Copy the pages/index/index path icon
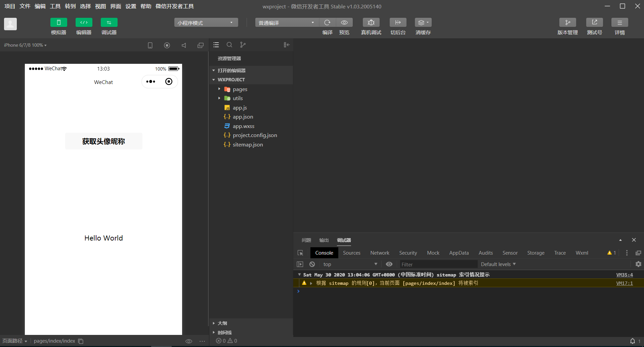 81,341
